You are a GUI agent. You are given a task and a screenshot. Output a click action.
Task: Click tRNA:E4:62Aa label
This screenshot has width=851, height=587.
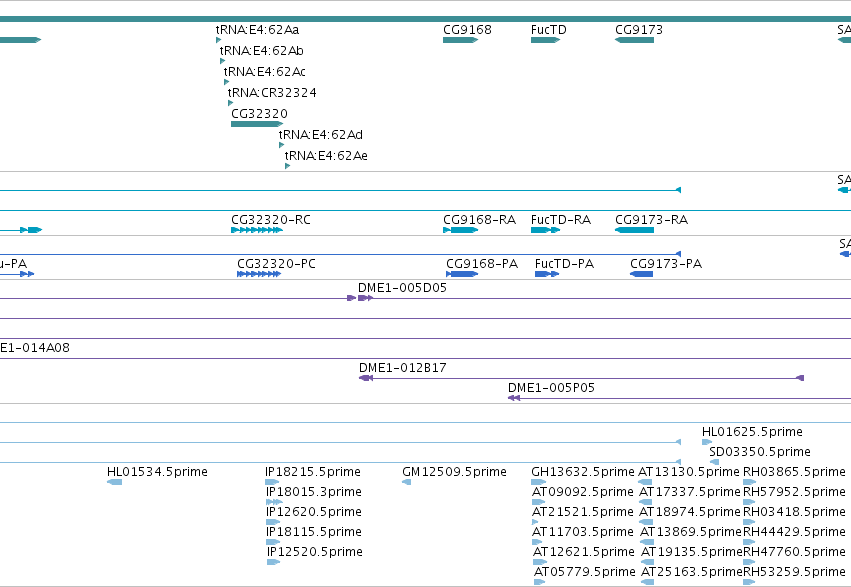[257, 30]
